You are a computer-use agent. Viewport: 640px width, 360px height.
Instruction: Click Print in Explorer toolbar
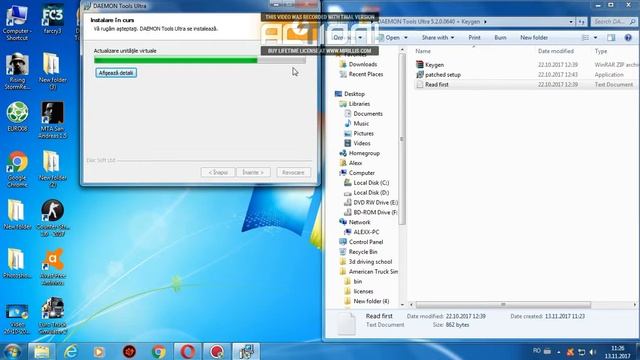pos(474,38)
